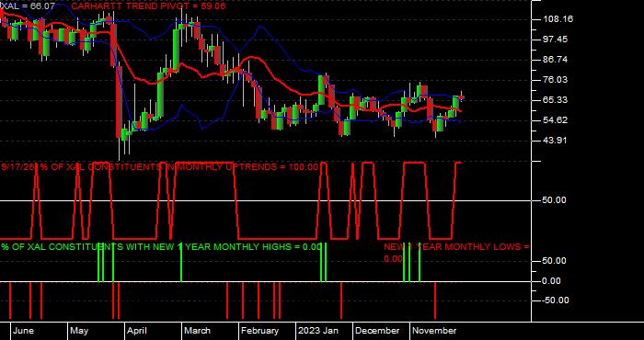Screen dimensions: 644x340
Task: Click the -50.00 axis value
Action: point(556,300)
